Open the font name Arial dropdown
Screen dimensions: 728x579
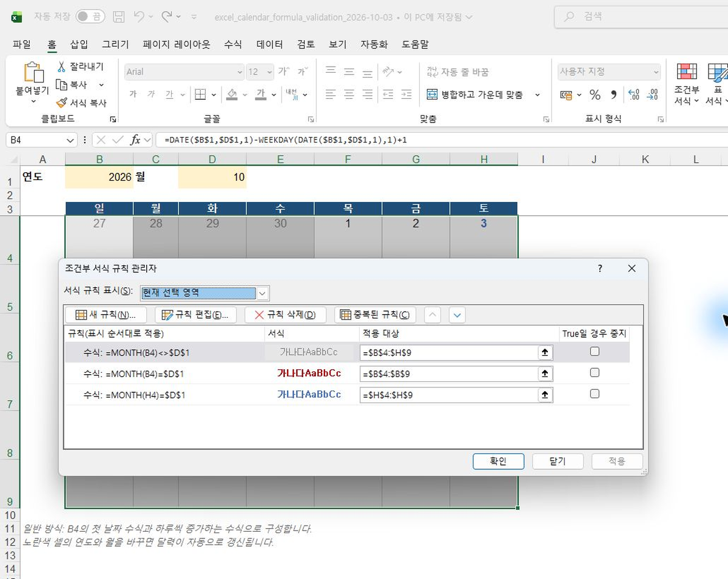pyautogui.click(x=239, y=72)
